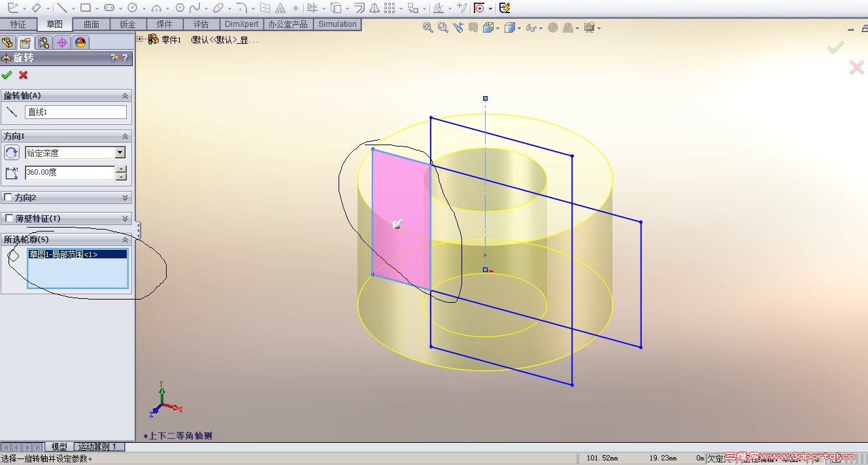Open the FeatureManager design tree tab
Screen dimensions: 868x465
point(8,43)
